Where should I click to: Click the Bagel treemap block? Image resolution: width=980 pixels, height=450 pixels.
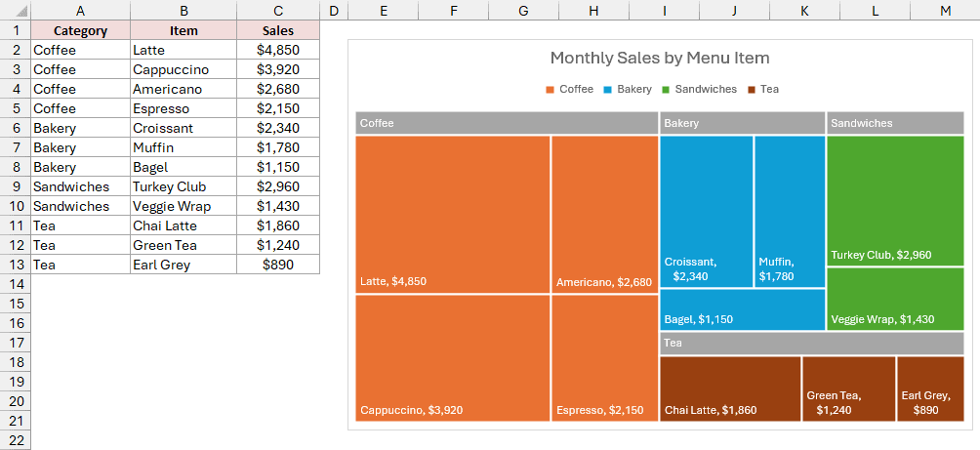tap(743, 310)
